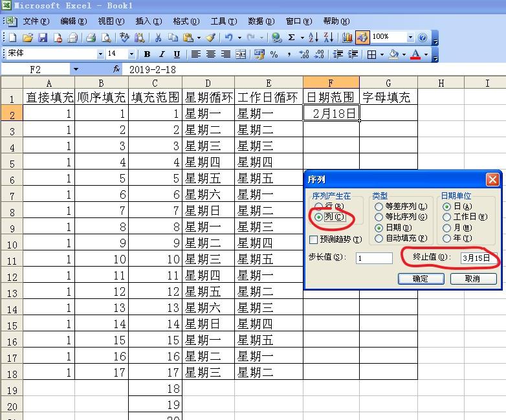Select the Format Painter brush

(211, 38)
